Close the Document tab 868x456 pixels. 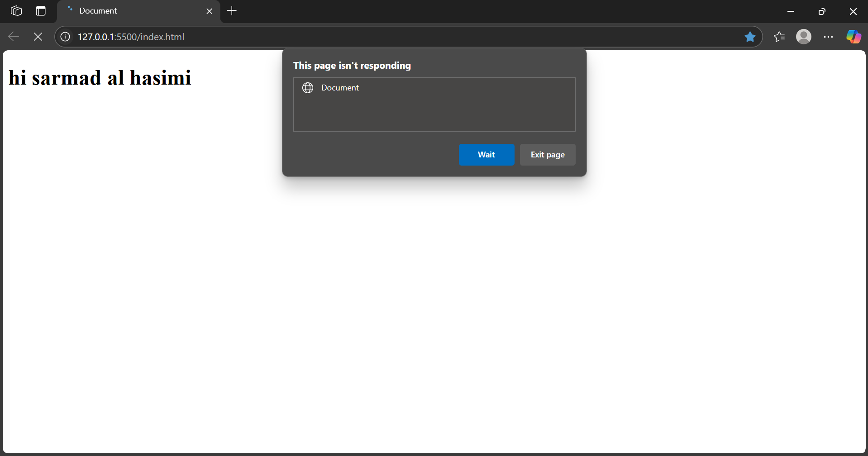209,11
